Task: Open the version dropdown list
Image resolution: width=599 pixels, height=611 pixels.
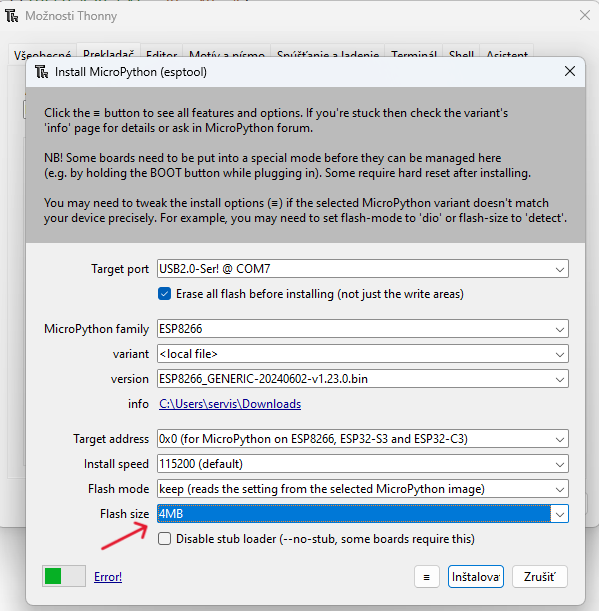Action: coord(560,379)
